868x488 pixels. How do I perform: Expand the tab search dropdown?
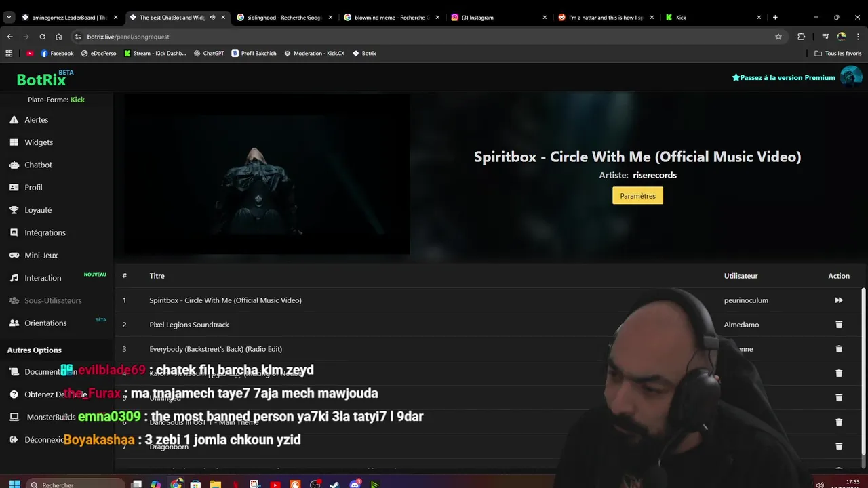9,18
